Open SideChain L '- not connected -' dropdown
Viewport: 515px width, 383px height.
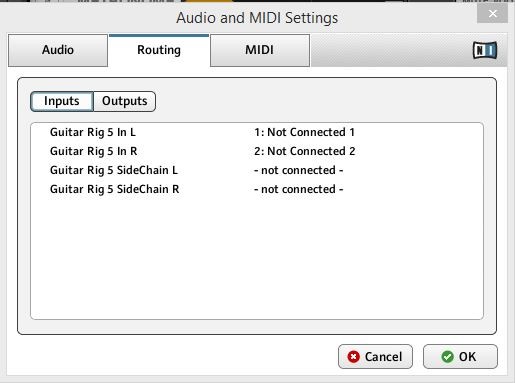299,170
